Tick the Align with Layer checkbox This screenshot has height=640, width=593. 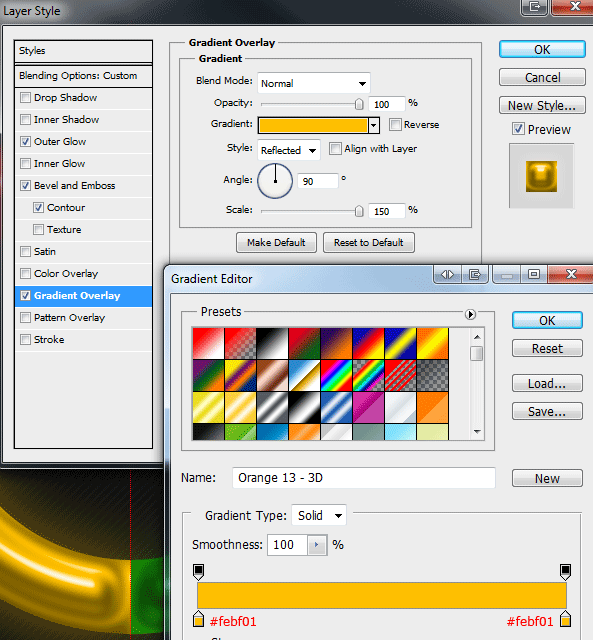(x=335, y=149)
